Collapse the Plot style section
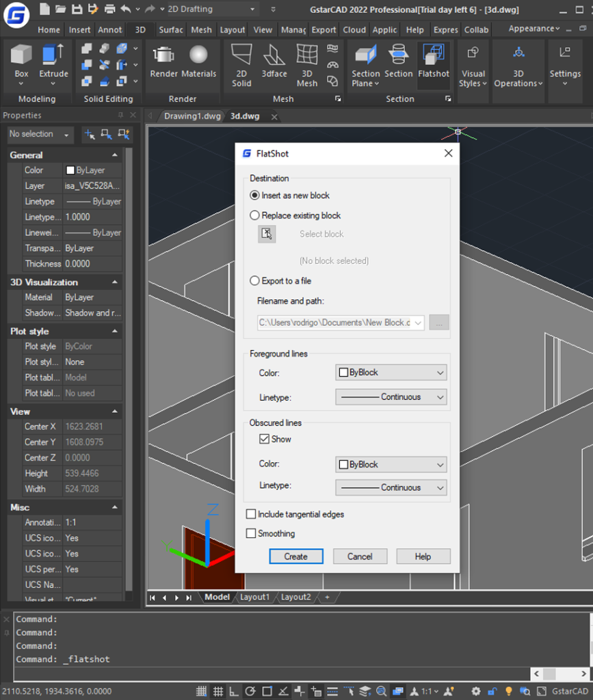Image resolution: width=593 pixels, height=700 pixels. point(115,332)
